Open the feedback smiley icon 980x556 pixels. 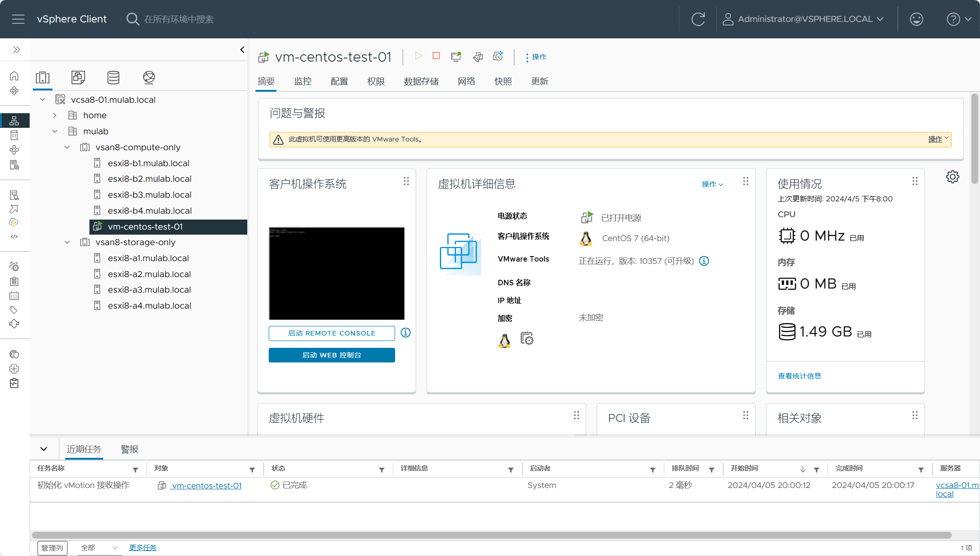(x=916, y=19)
